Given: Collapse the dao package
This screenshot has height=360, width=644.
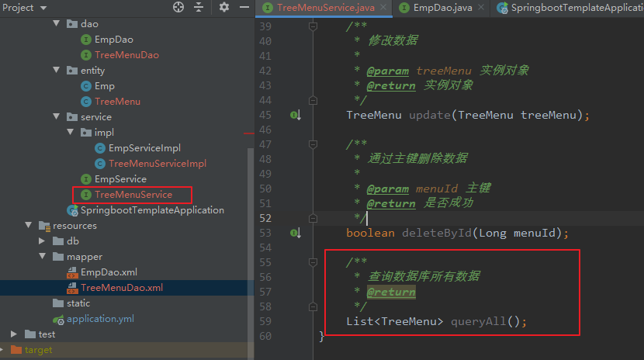Looking at the screenshot, I should coord(57,23).
